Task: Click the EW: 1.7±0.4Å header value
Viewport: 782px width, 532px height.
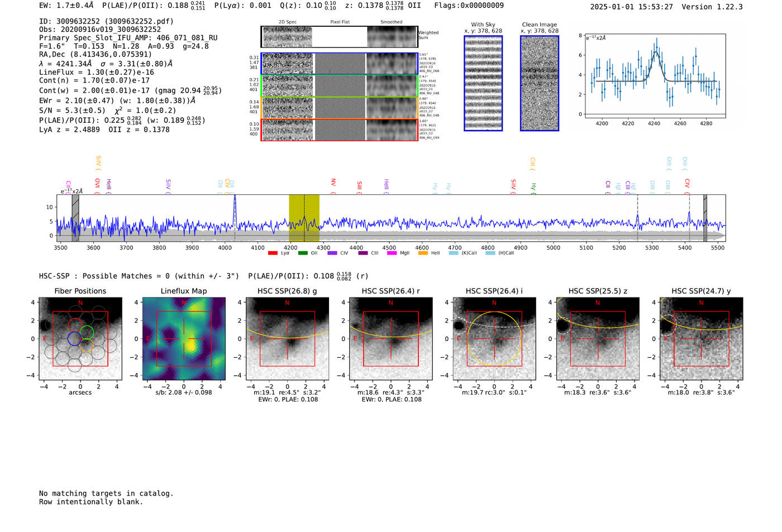Action: [x=66, y=6]
